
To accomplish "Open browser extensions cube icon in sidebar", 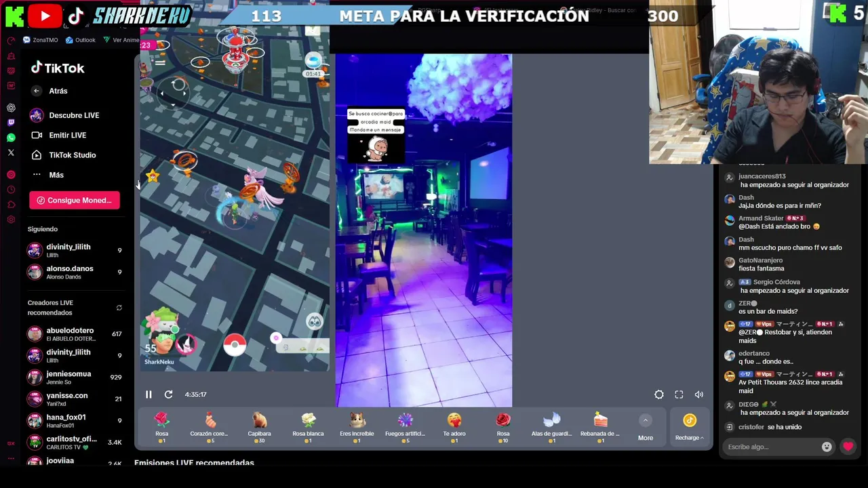I will point(11,205).
